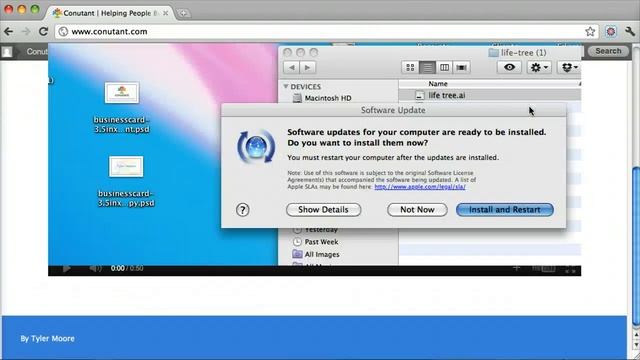Select Macintosh HD in sidebar
This screenshot has height=360, width=640.
(x=328, y=98)
